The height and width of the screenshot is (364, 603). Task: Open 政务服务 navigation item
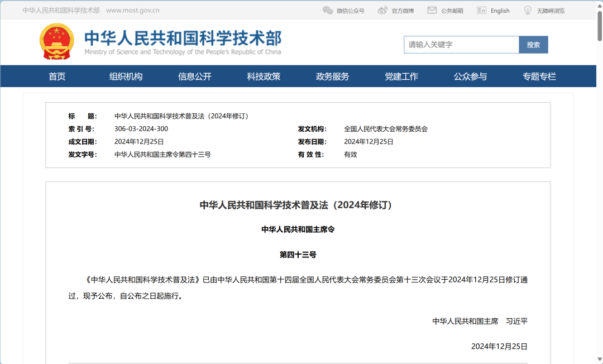coord(332,76)
